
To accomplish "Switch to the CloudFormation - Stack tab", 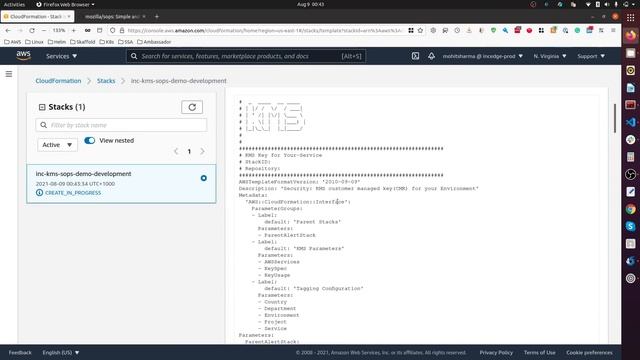I will 38,16.
